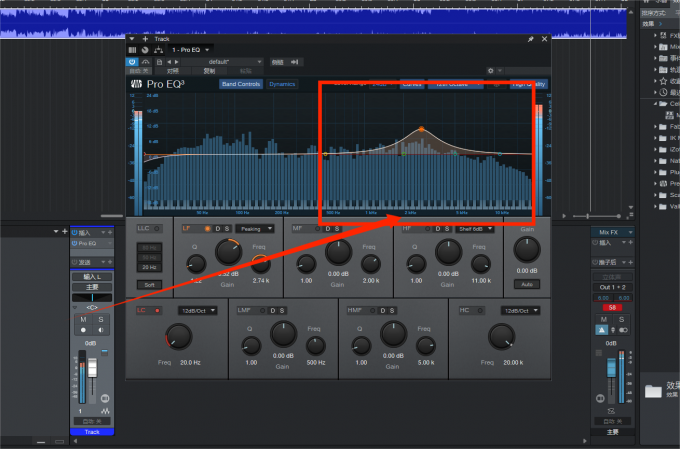
Task: Click the Out 1 + 2 output selector
Action: 612,287
